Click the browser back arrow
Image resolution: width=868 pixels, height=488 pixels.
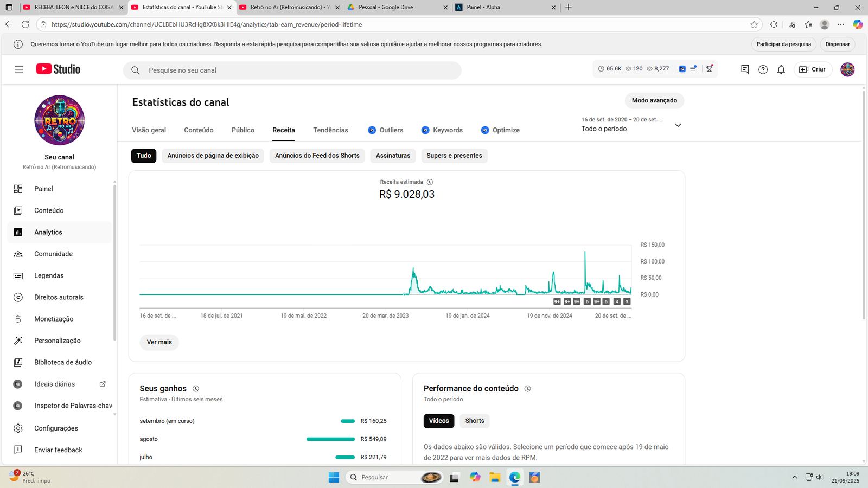[x=9, y=24]
